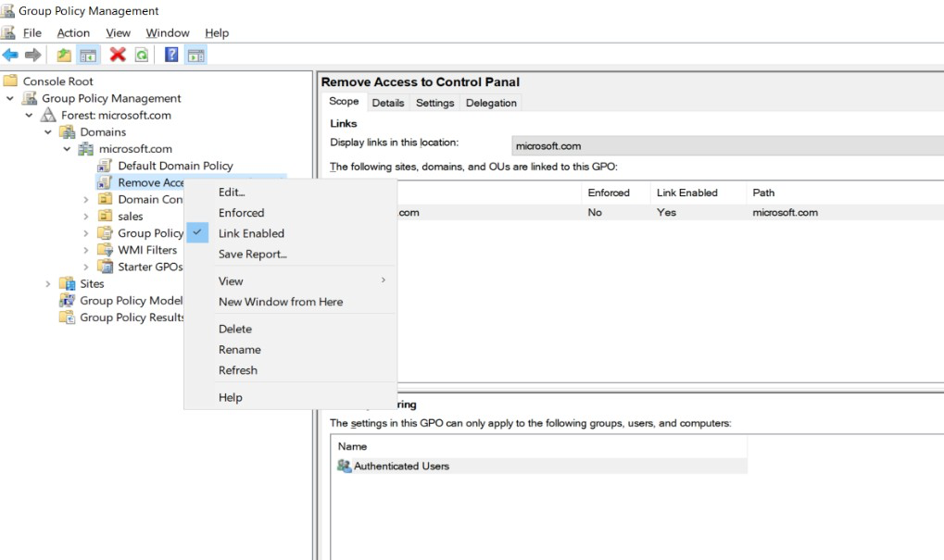The width and height of the screenshot is (944, 560).
Task: Toggle Enforced in the context menu
Action: pyautogui.click(x=290, y=213)
